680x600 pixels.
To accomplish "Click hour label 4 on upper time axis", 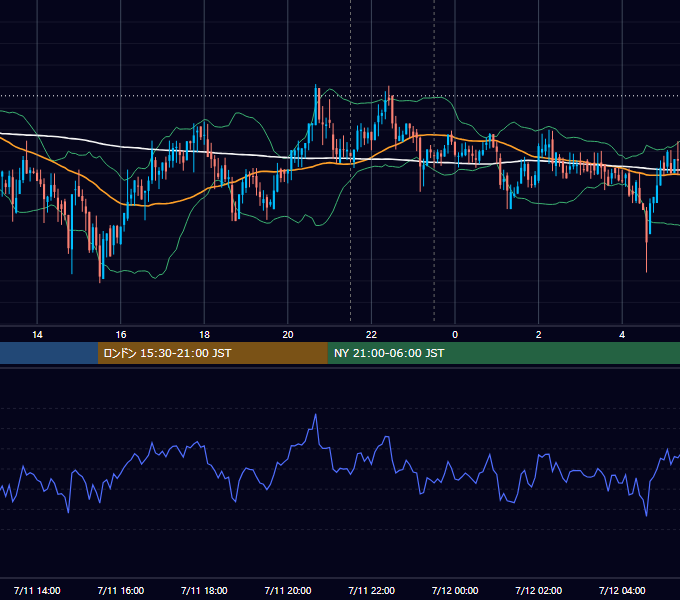I will coord(622,335).
